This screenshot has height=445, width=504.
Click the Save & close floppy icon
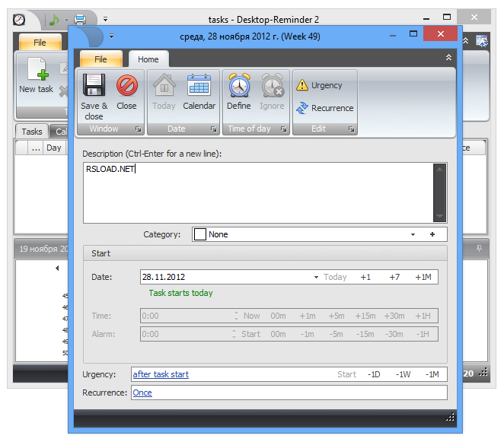coord(94,85)
